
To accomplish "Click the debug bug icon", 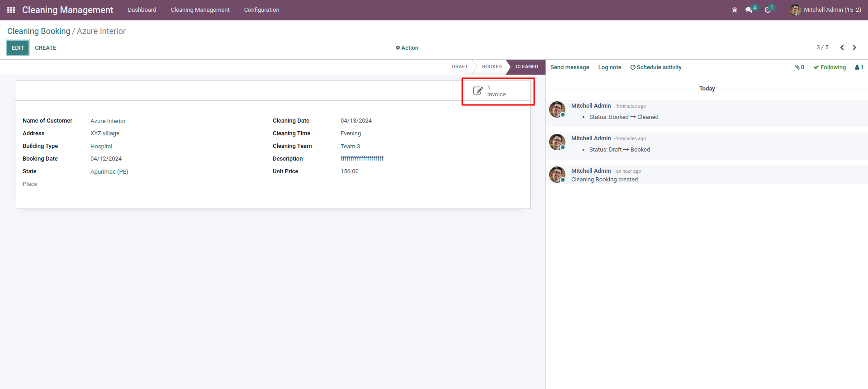I will [x=735, y=10].
